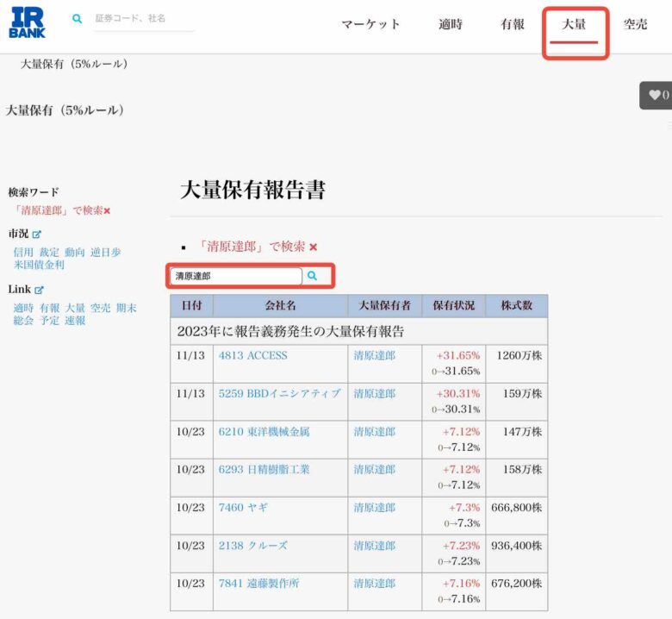Viewport: 672px width, 619px height.
Task: Open the 期末 link
Action: tap(127, 308)
